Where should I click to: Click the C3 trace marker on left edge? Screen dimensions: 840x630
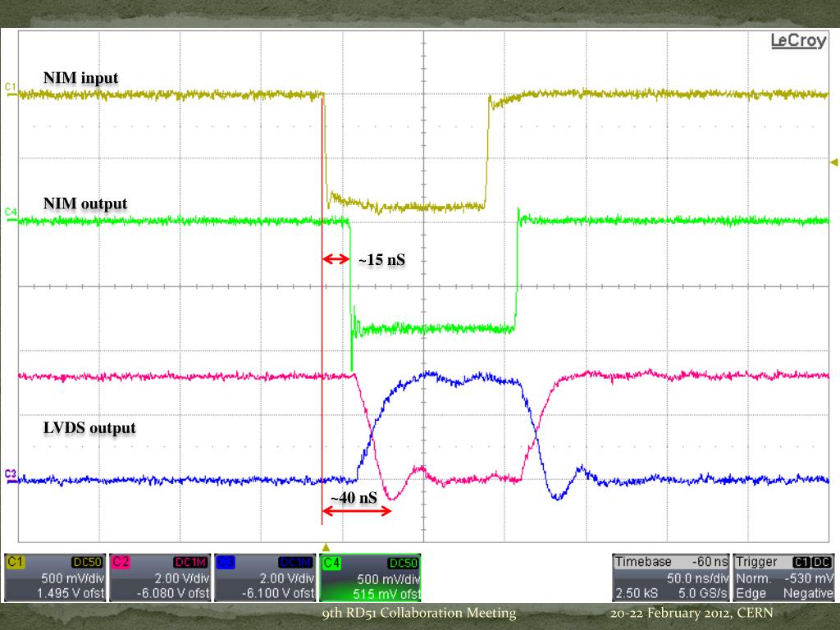pyautogui.click(x=10, y=474)
